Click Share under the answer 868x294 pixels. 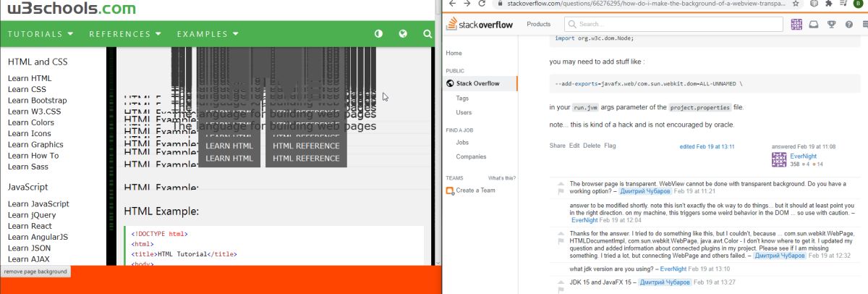click(558, 146)
